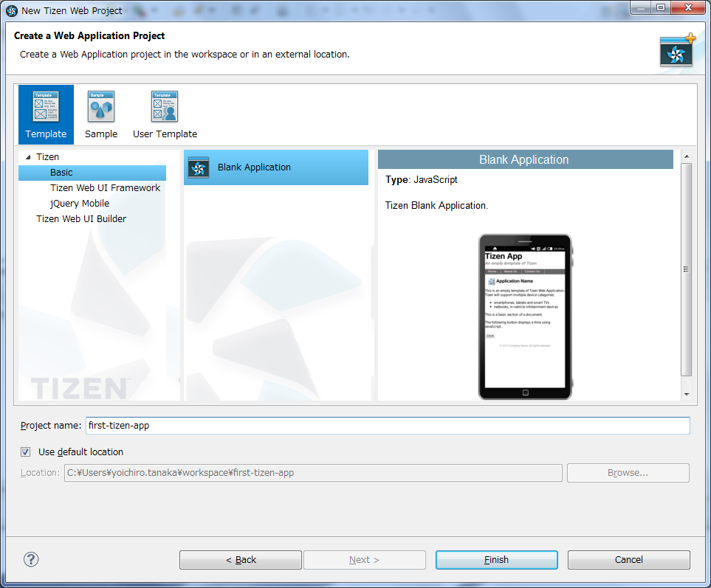
Task: Click the Back button
Action: pyautogui.click(x=241, y=560)
